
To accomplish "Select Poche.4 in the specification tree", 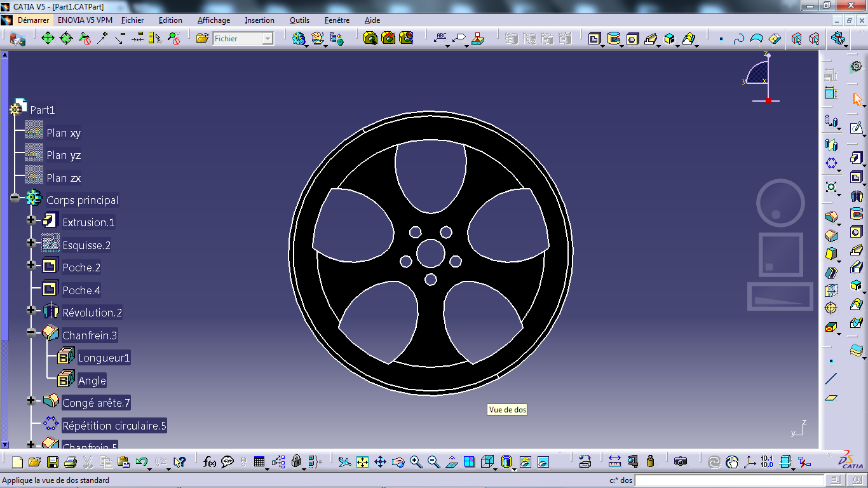I will (x=81, y=290).
